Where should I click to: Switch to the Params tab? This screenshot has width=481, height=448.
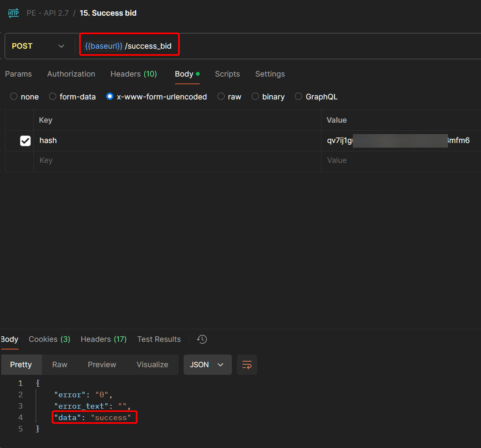click(18, 74)
